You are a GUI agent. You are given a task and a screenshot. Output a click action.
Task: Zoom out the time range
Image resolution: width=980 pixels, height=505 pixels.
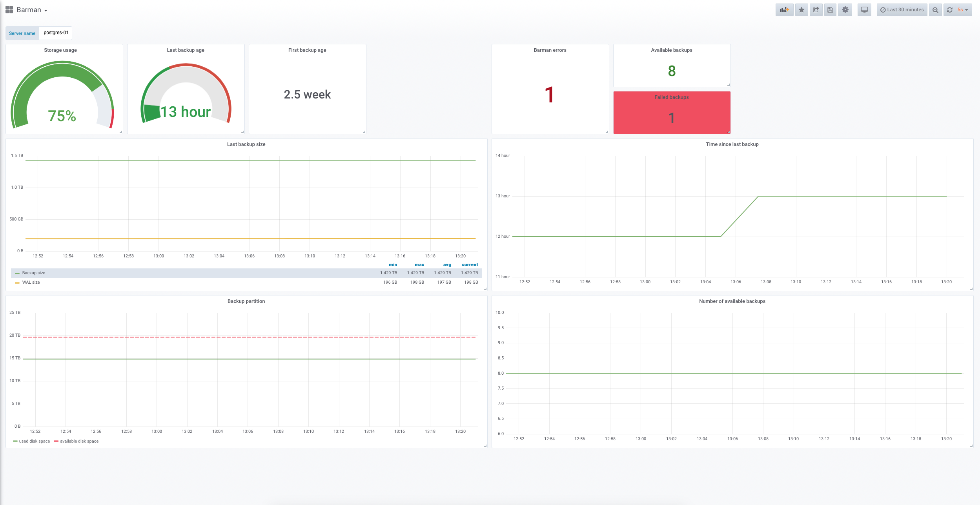click(x=935, y=10)
